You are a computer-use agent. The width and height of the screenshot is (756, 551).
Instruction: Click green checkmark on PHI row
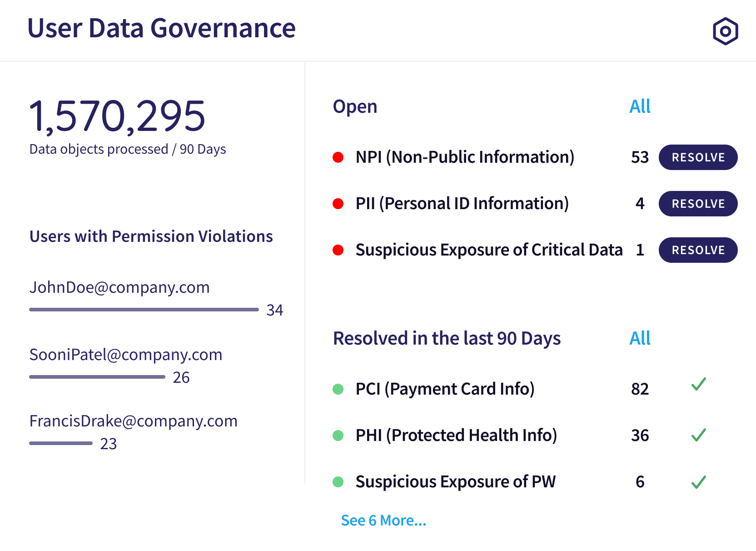click(x=698, y=435)
